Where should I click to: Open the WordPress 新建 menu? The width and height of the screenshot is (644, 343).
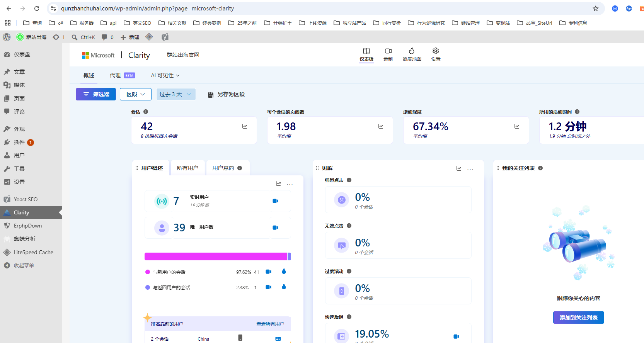click(x=130, y=37)
